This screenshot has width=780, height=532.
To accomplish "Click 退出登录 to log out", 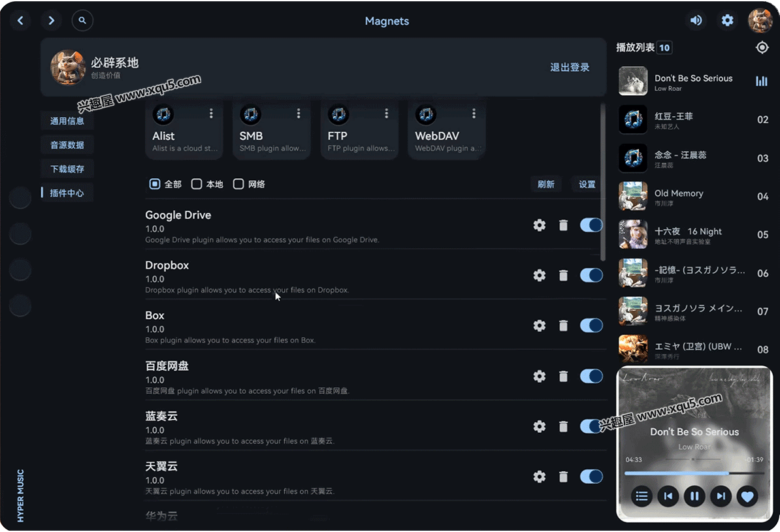I will point(570,68).
